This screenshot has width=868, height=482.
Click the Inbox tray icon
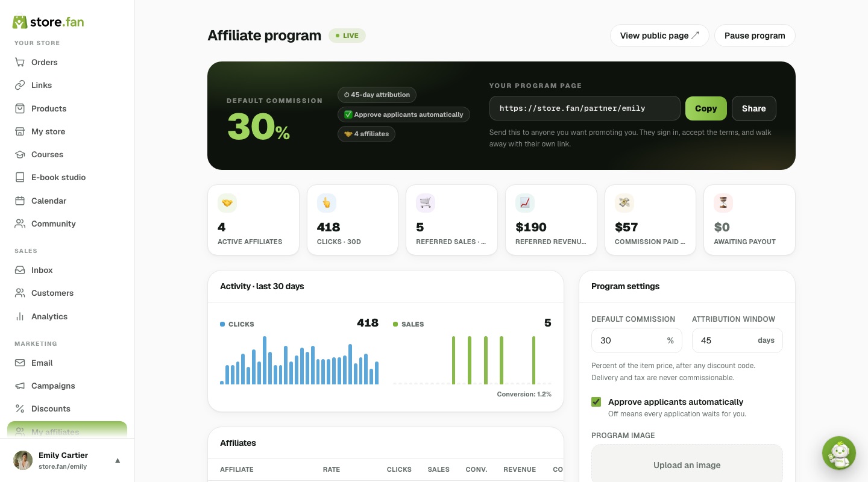20,270
